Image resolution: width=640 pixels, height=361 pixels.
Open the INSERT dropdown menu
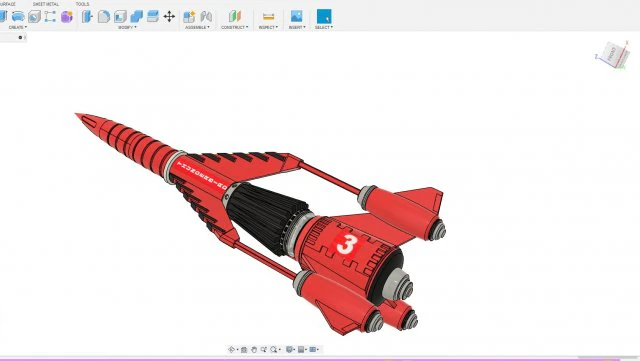297,27
